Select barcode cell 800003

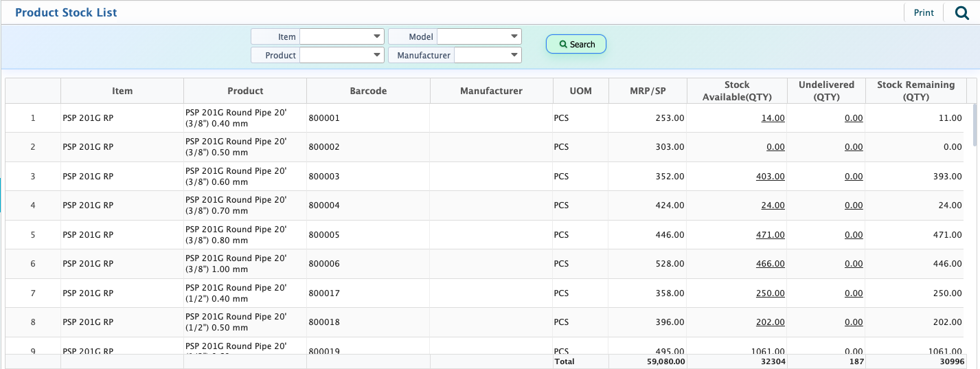(368, 177)
